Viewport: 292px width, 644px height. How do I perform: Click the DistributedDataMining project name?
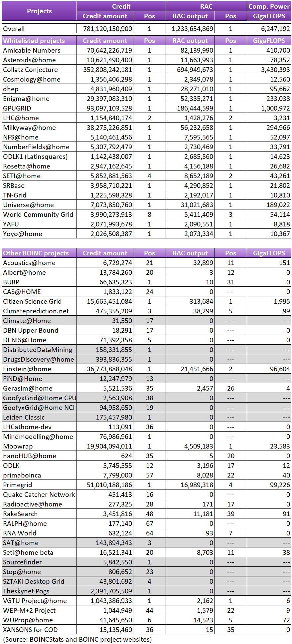click(x=38, y=350)
